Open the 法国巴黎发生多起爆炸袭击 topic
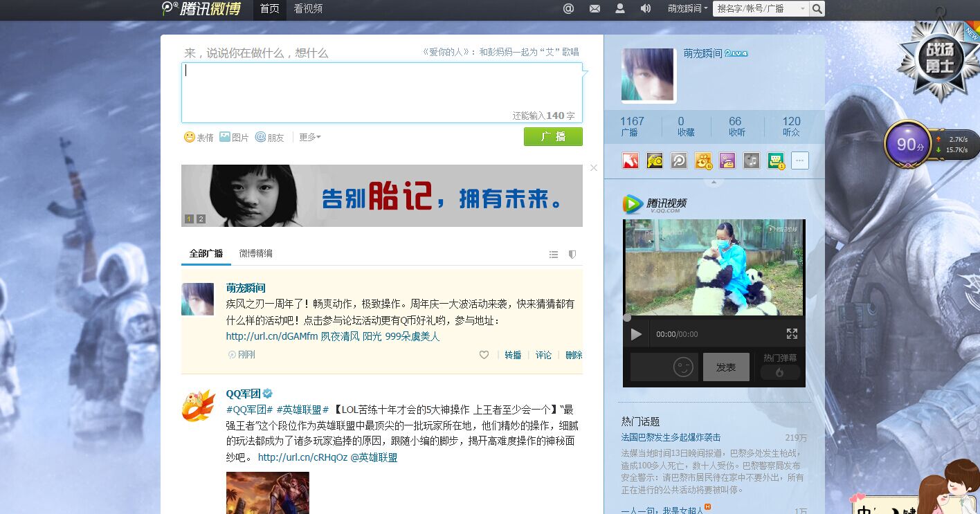 pos(671,437)
